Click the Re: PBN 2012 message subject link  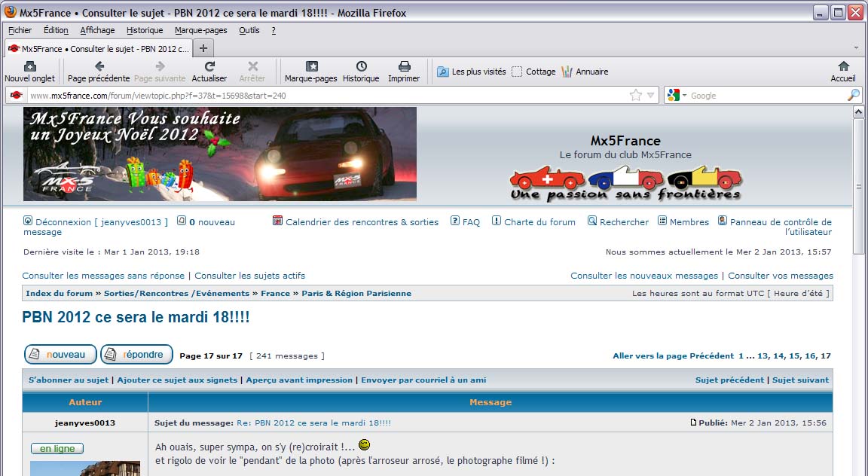click(x=314, y=423)
